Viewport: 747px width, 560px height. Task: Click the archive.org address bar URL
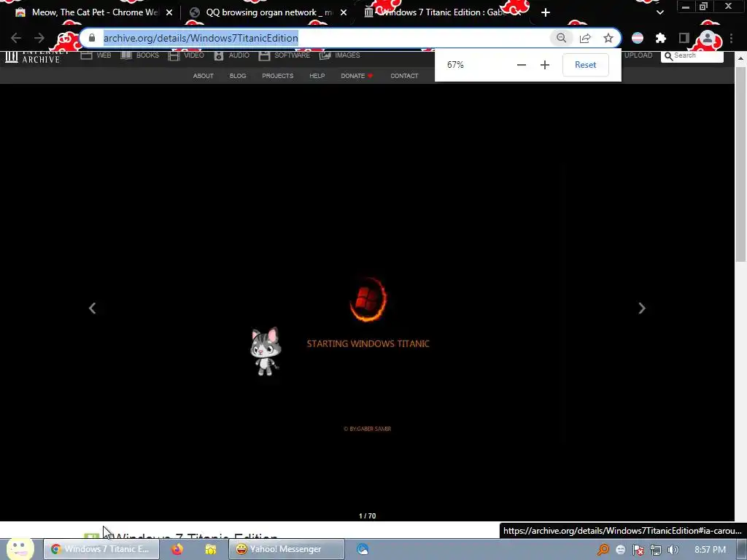pos(201,38)
